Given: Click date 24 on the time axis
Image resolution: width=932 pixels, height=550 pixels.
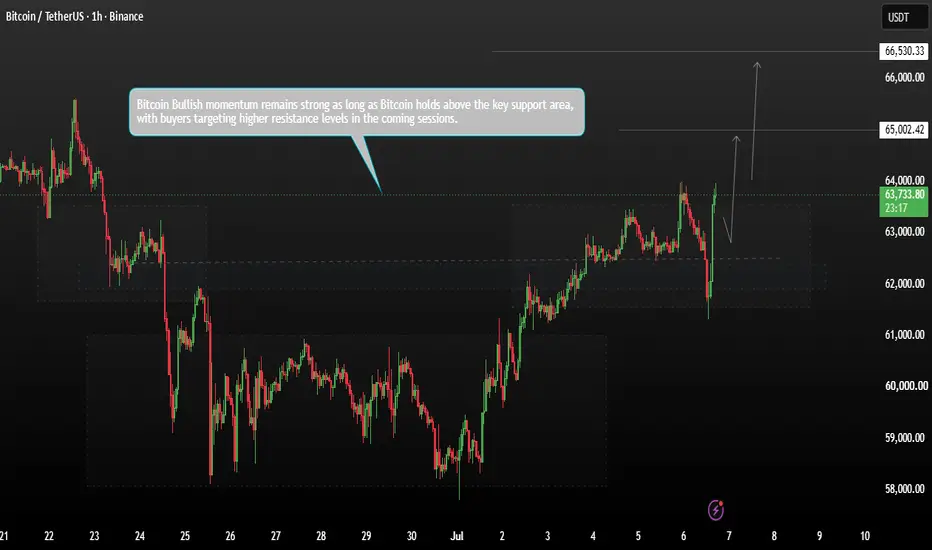Looking at the screenshot, I should pyautogui.click(x=140, y=536).
